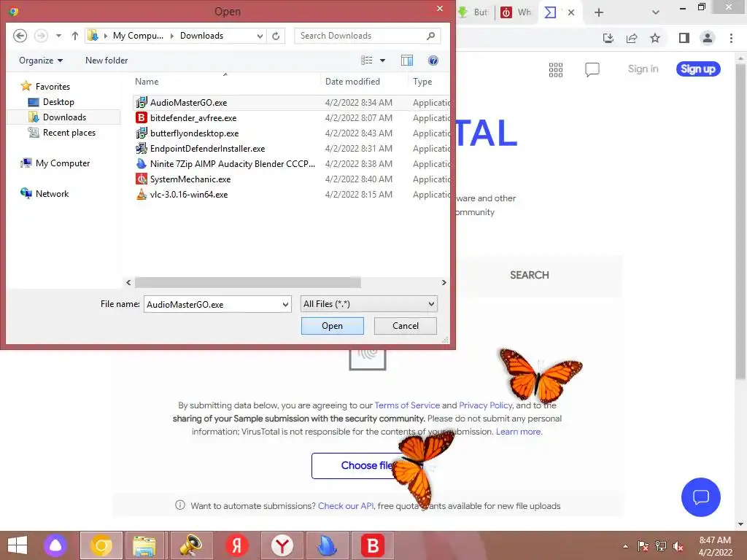This screenshot has height=560, width=747.
Task: Open Windows Start button
Action: pos(18,545)
